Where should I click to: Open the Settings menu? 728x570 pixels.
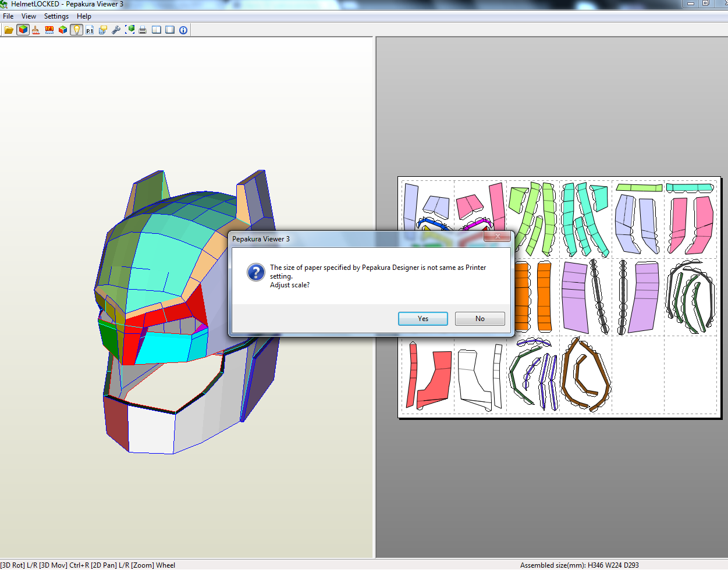(x=56, y=16)
